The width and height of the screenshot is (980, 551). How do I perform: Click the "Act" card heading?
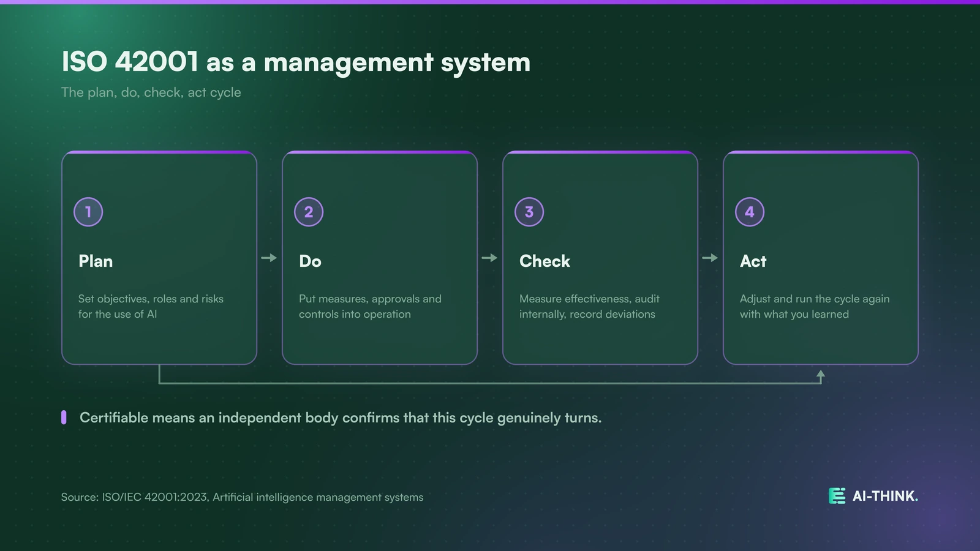(753, 261)
